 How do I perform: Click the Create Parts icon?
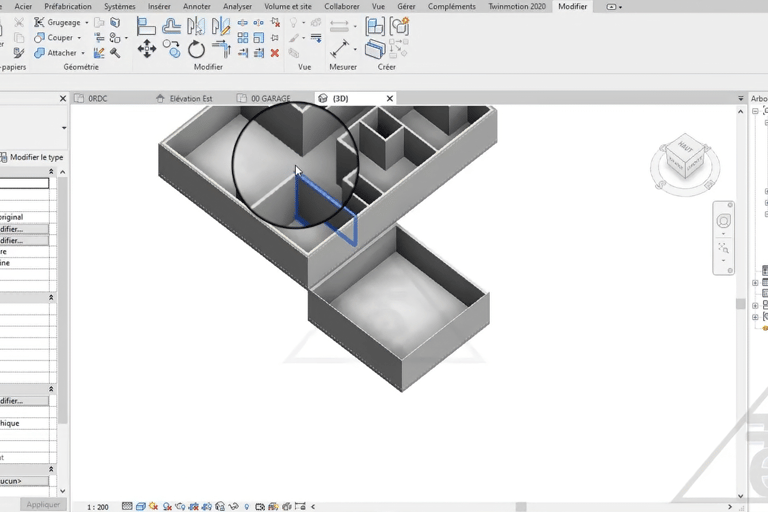[x=375, y=49]
